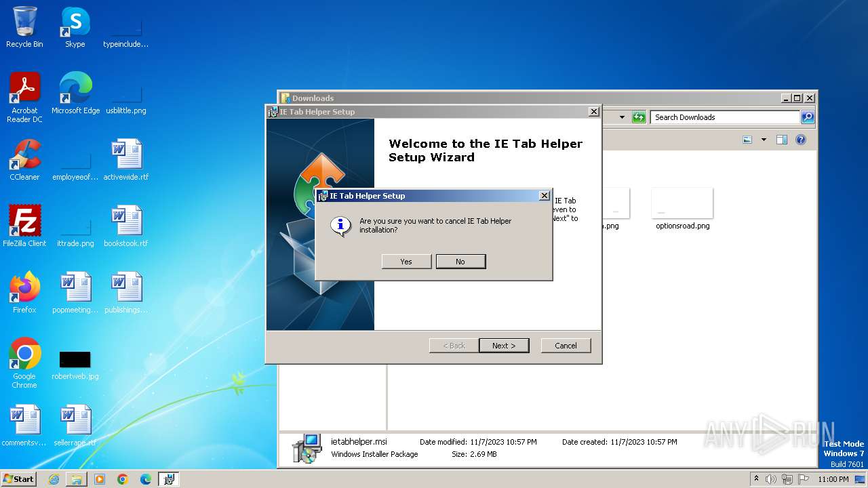Open Internet Explorer from taskbar
This screenshot has width=868, height=488.
point(54,479)
